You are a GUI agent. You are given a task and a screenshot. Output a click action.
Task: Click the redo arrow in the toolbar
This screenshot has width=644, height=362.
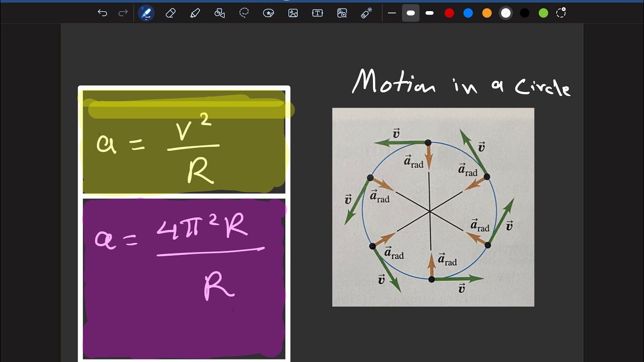(123, 13)
